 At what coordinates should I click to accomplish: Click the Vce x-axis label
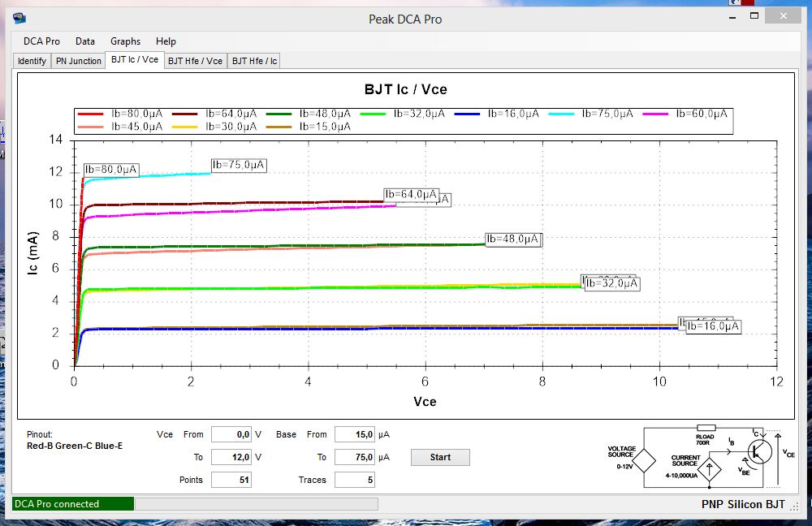[x=425, y=402]
